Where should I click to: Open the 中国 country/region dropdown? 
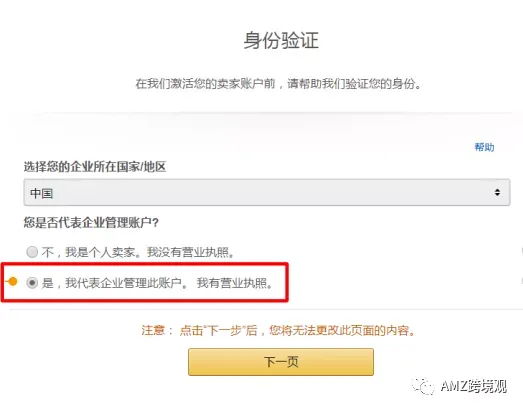pyautogui.click(x=267, y=192)
